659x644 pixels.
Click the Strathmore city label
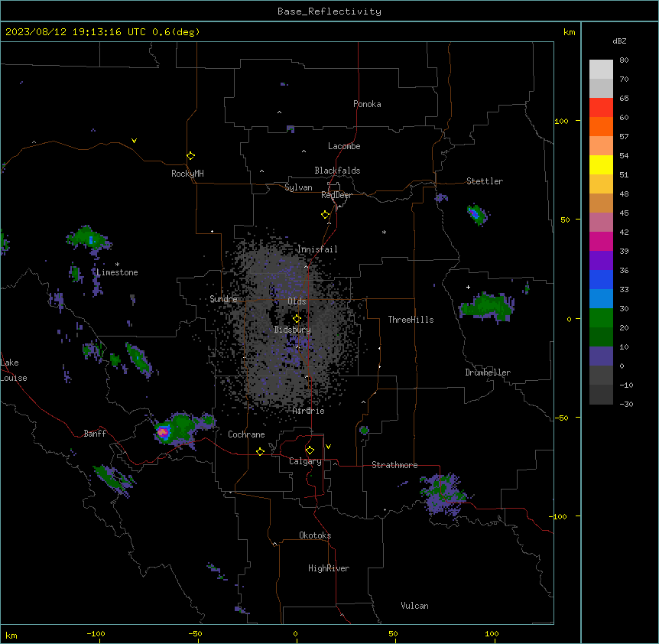point(394,465)
